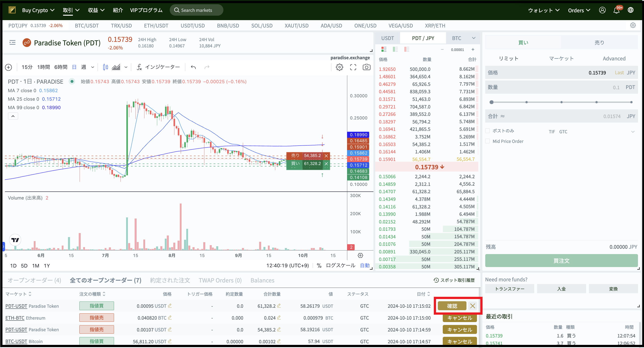Screen dimensions: 644x348
Task: Select the 週 weekly timeframe
Action: point(83,67)
